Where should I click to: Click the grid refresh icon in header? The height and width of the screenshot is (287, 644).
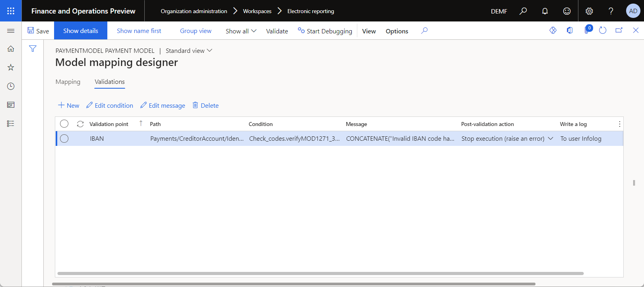click(x=80, y=124)
